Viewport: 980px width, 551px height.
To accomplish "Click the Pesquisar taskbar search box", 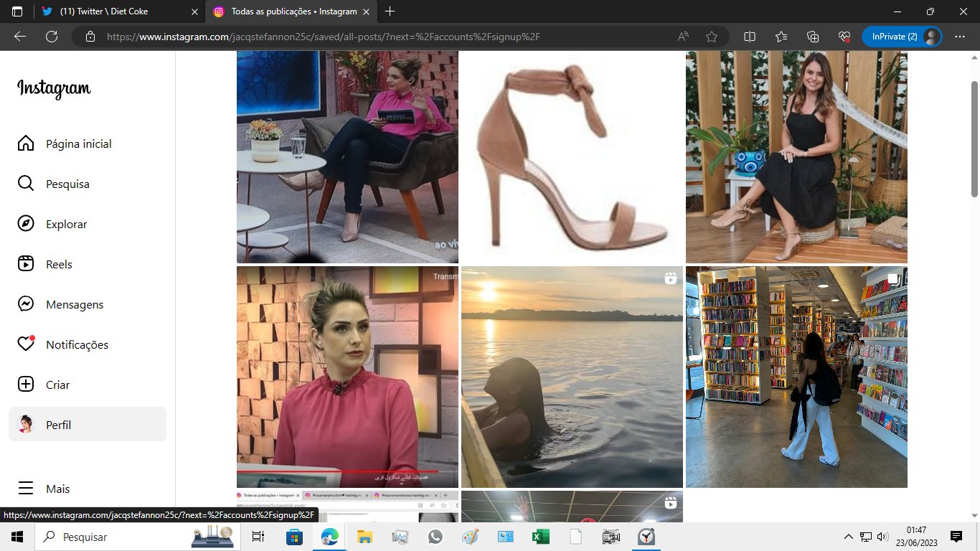I will [x=138, y=537].
